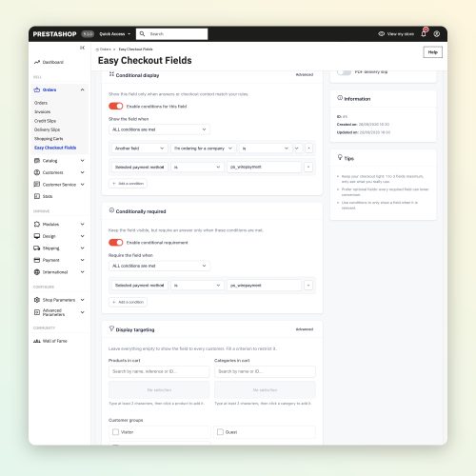Toggle Enable conditions for this field
Image resolution: width=476 pixels, height=476 pixels.
115,106
